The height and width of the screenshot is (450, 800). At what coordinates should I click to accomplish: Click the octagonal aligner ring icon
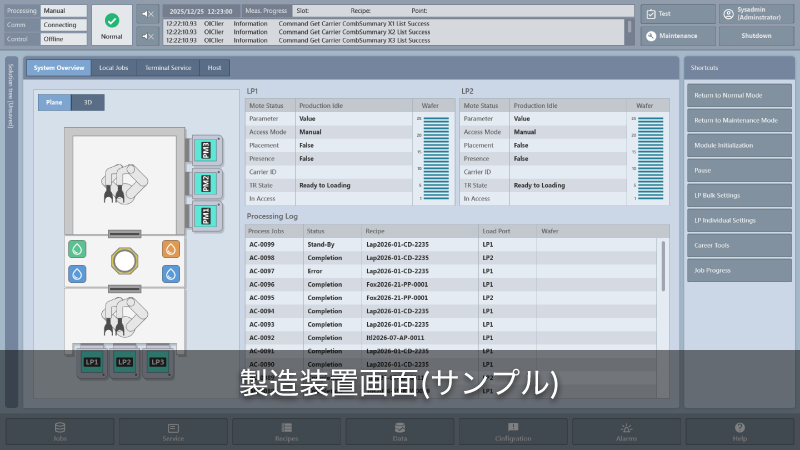point(123,261)
